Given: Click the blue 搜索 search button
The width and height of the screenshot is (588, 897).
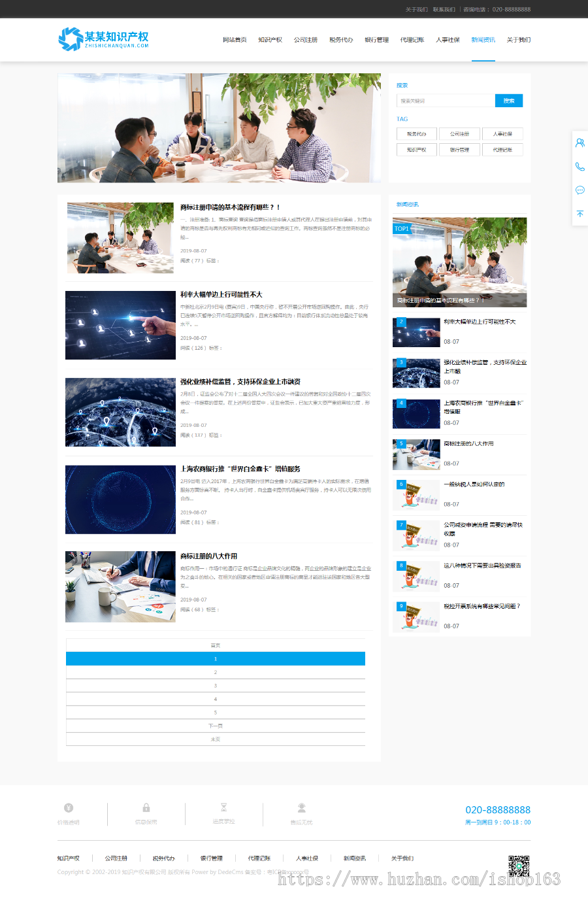Looking at the screenshot, I should pyautogui.click(x=509, y=101).
